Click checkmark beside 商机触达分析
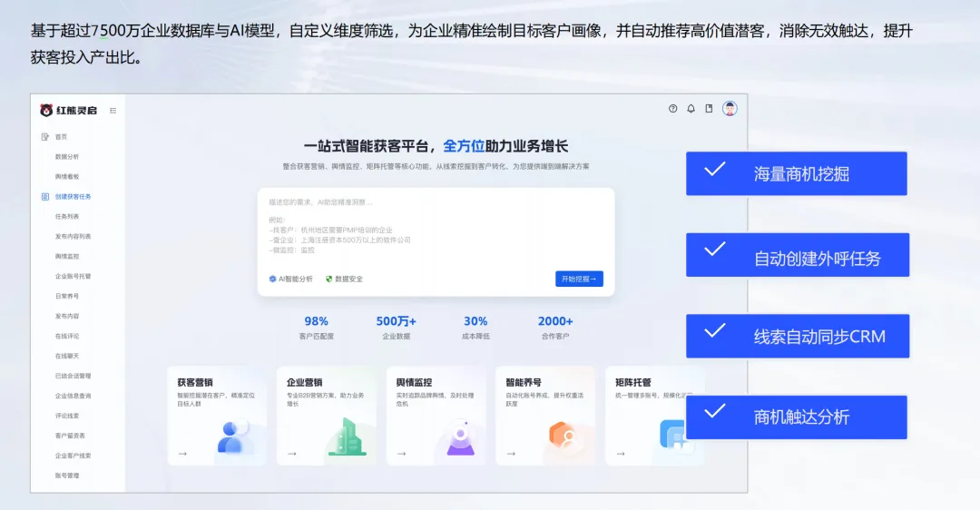Screen dimensions: 980x510 click(715, 411)
